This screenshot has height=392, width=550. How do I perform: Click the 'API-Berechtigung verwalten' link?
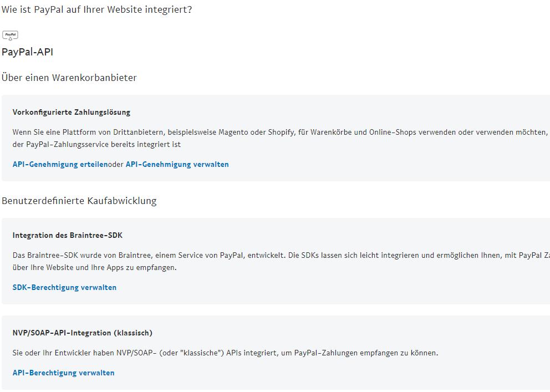point(64,373)
